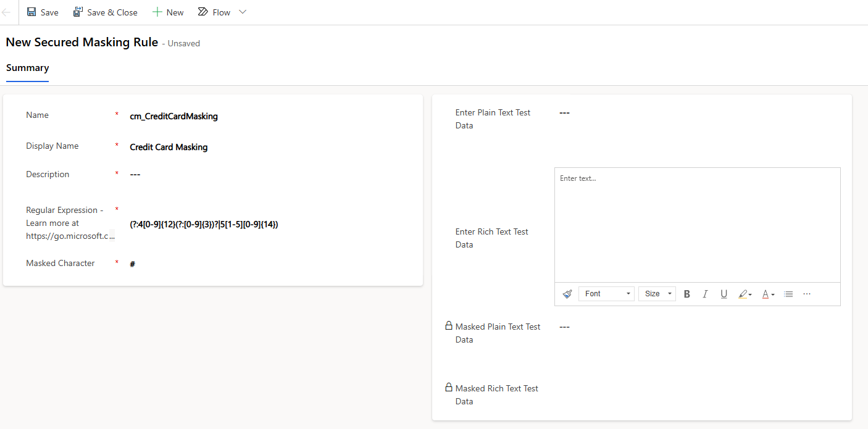Click the truncated go.microsoft link in Regular Expression label
Viewport: 868px width, 429px height.
68,235
